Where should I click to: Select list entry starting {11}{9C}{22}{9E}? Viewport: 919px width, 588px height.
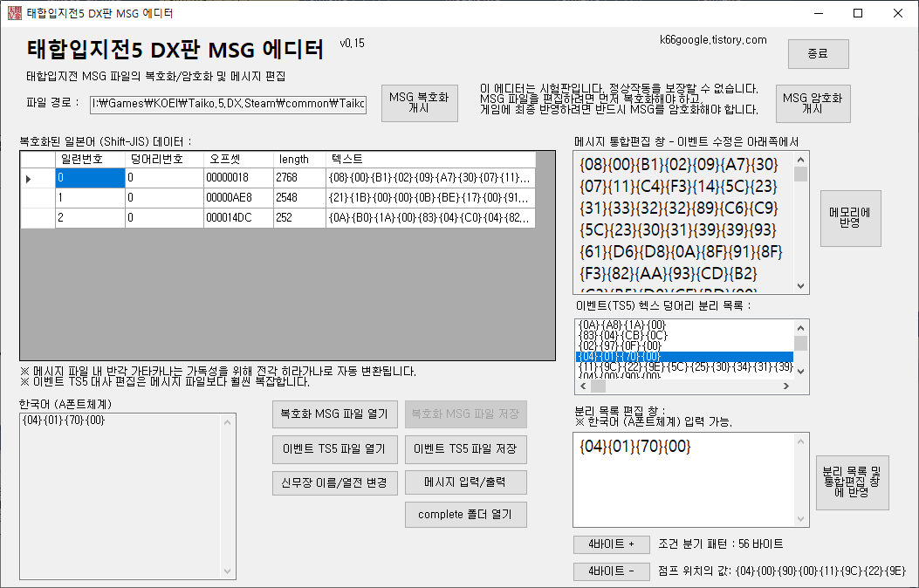pos(684,367)
